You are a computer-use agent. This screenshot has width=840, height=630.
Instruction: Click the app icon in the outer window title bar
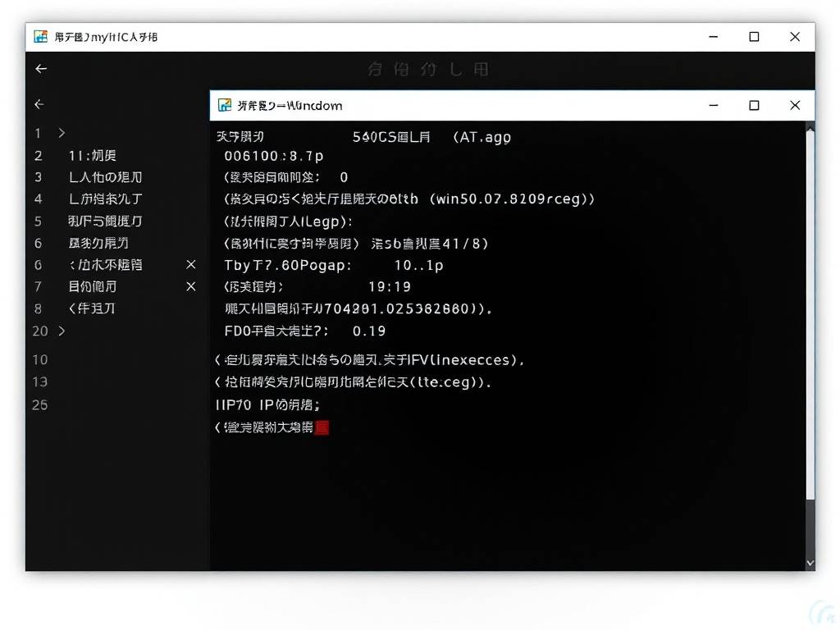40,36
